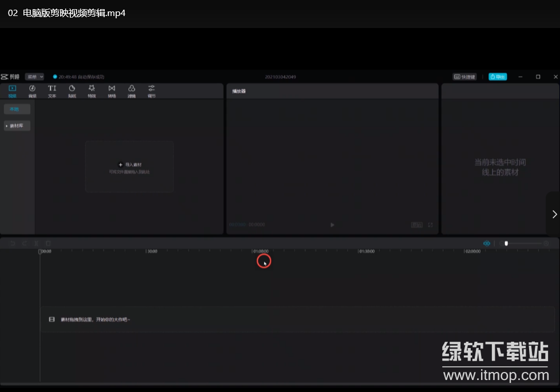Image resolution: width=560 pixels, height=392 pixels.
Task: Click 导入素材 import media button
Action: click(x=130, y=165)
